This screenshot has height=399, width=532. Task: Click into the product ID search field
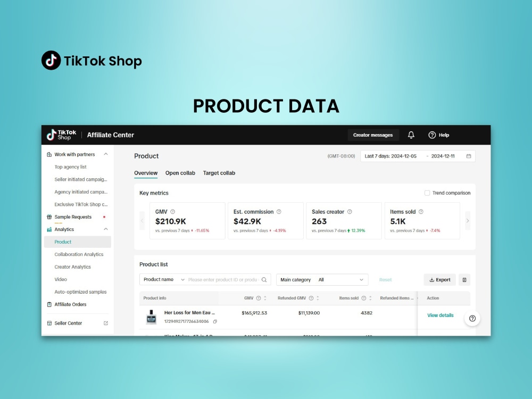[223, 280]
